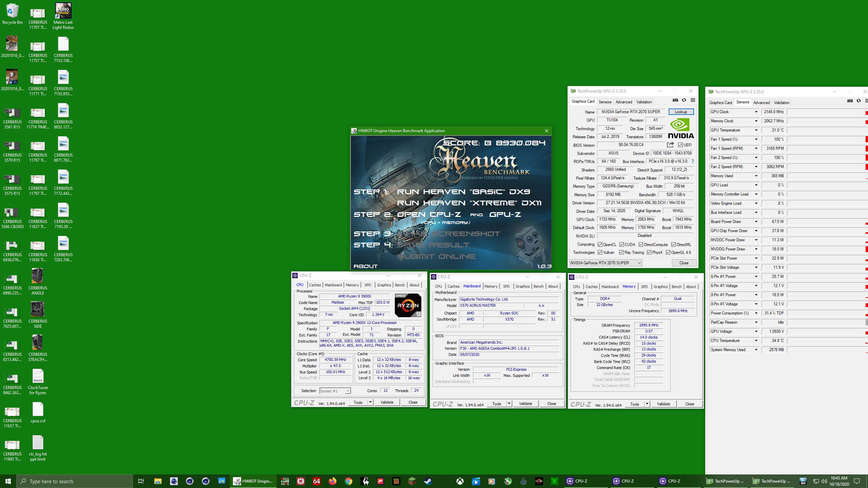Expand the CPU Temperature sensor dropdown

[x=756, y=341]
